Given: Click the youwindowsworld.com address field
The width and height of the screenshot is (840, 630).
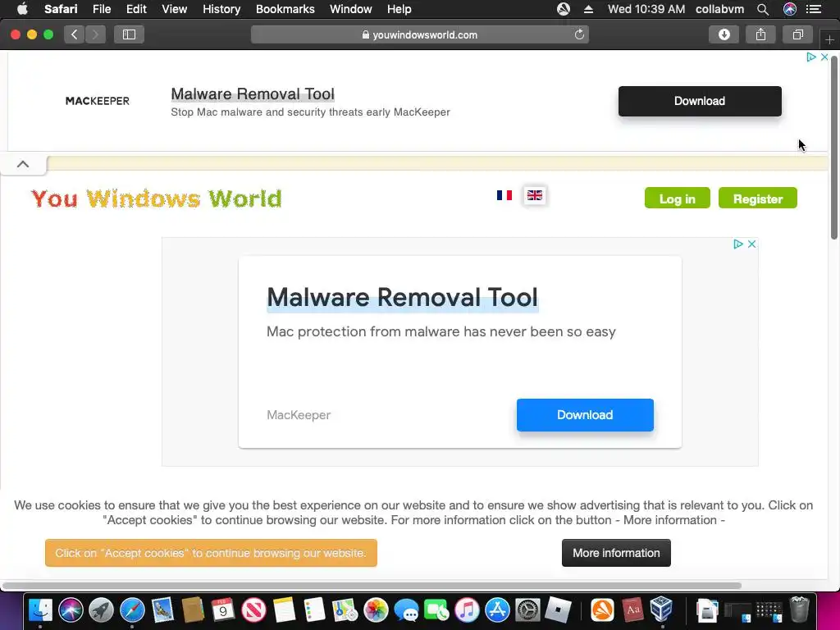Looking at the screenshot, I should click(x=419, y=34).
